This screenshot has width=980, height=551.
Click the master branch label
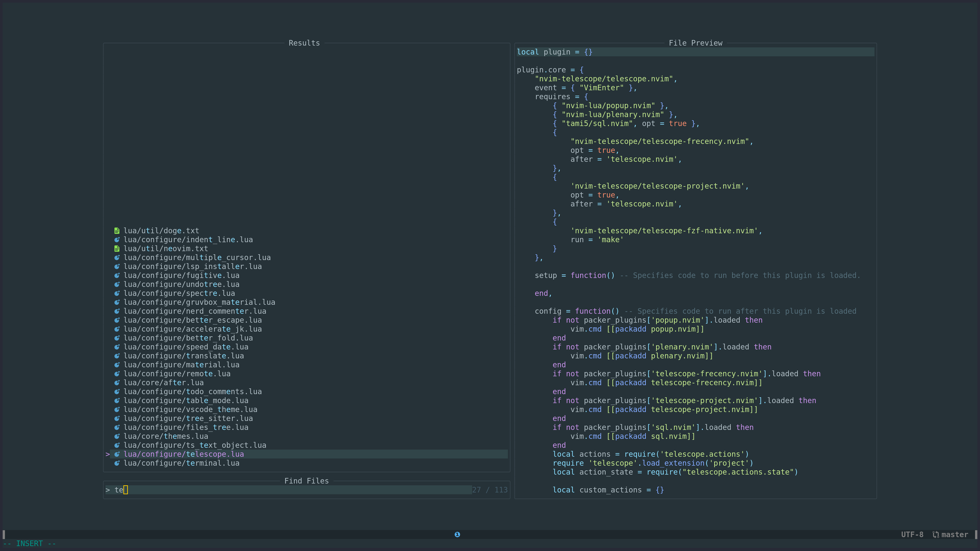coord(955,534)
